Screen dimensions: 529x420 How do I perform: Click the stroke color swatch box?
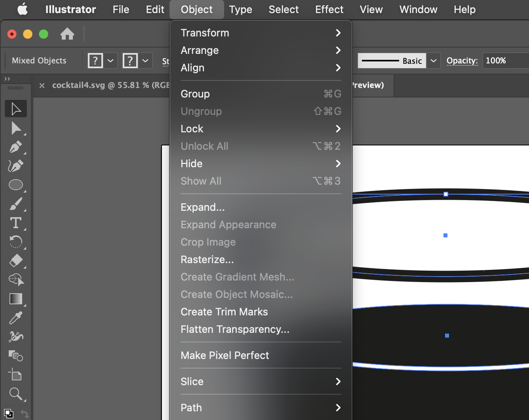130,61
